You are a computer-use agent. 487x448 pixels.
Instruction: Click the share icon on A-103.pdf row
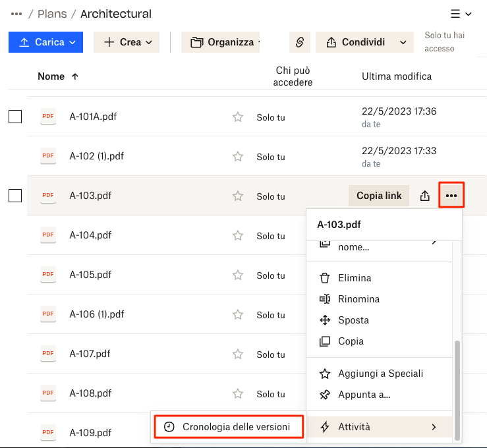click(425, 196)
